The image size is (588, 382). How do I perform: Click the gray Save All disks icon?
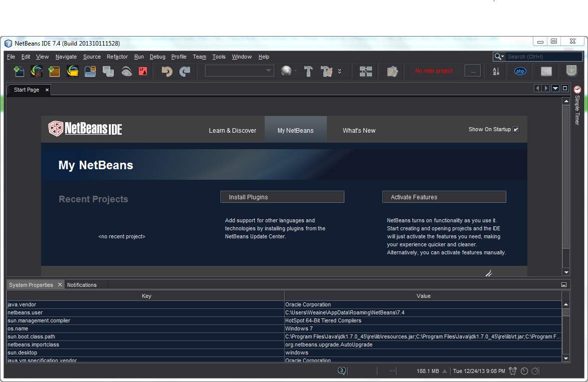(108, 71)
